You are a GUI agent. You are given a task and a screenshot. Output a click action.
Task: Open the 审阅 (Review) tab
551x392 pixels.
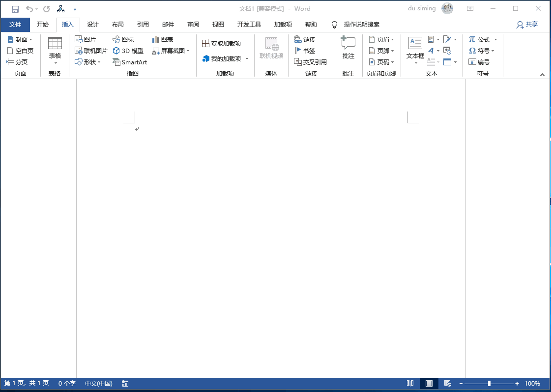(x=193, y=25)
